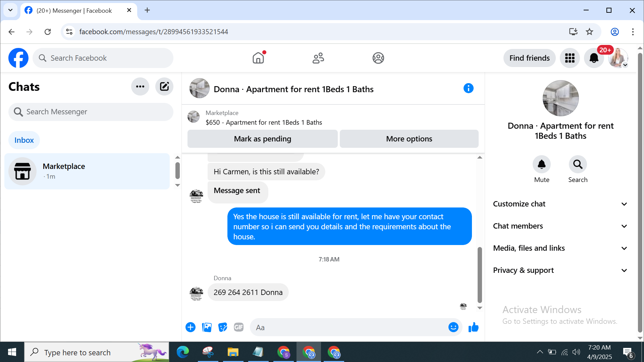644x362 pixels.
Task: Go to the Home feed icon
Action: tap(258, 58)
